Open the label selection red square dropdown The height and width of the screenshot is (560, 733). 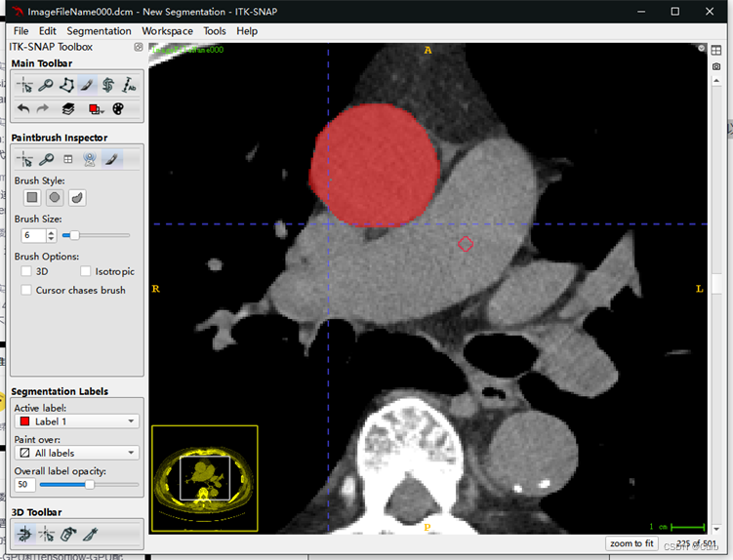coord(97,109)
